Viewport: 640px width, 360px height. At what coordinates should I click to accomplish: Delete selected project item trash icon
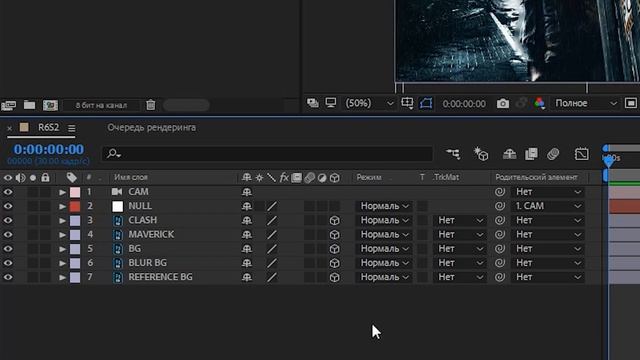pos(151,105)
